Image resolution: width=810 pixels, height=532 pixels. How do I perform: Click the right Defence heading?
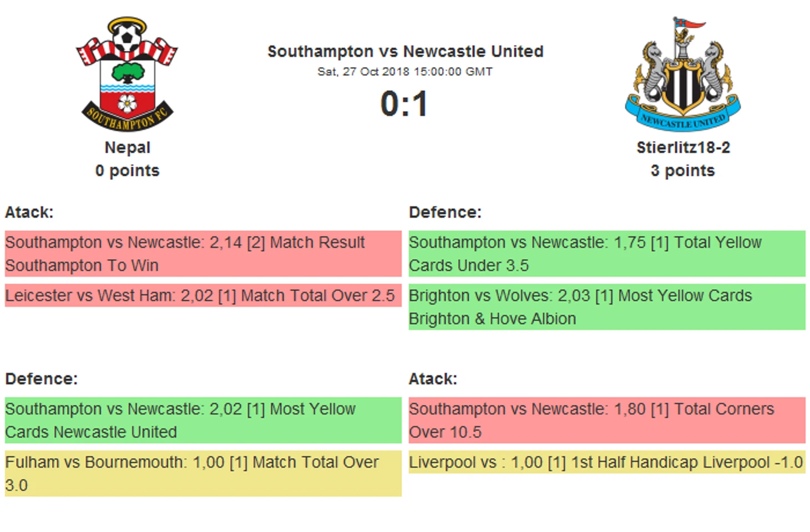click(445, 212)
